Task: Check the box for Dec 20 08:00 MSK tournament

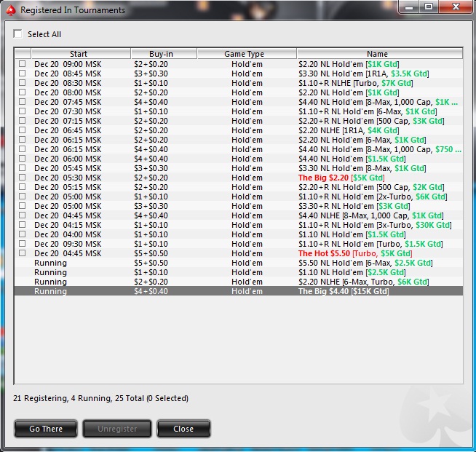Action: [x=22, y=92]
